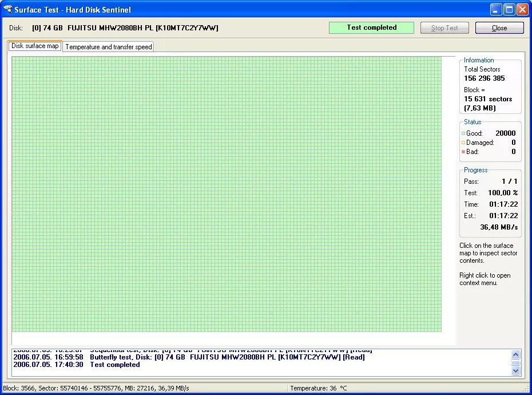The width and height of the screenshot is (532, 395).
Task: Click the red Bad legend square
Action: tap(464, 152)
